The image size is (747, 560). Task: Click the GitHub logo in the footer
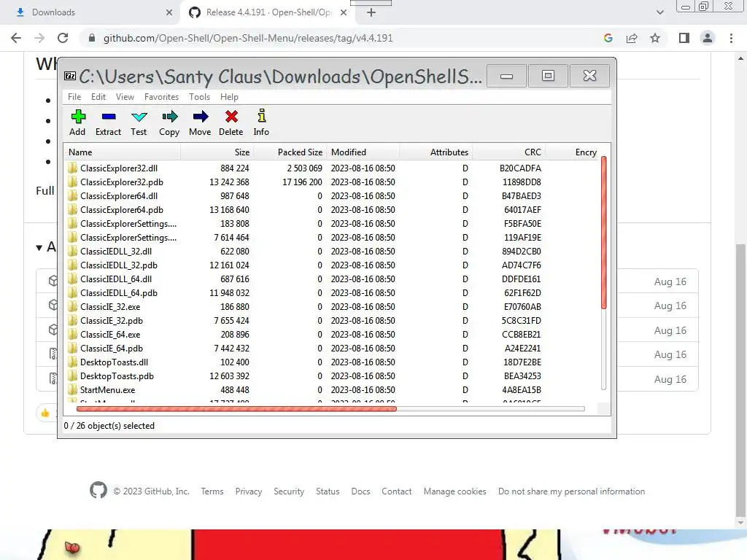click(98, 490)
